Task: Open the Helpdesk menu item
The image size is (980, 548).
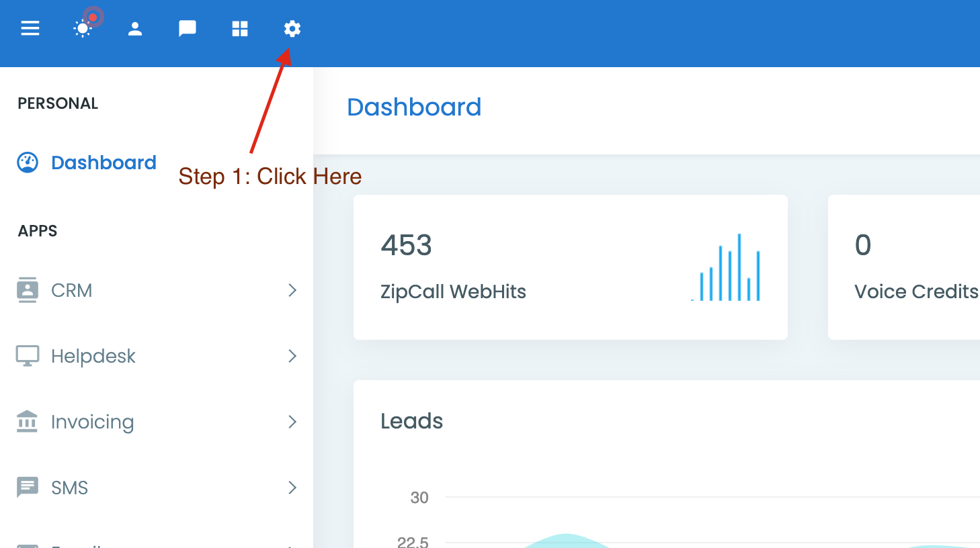Action: tap(93, 356)
